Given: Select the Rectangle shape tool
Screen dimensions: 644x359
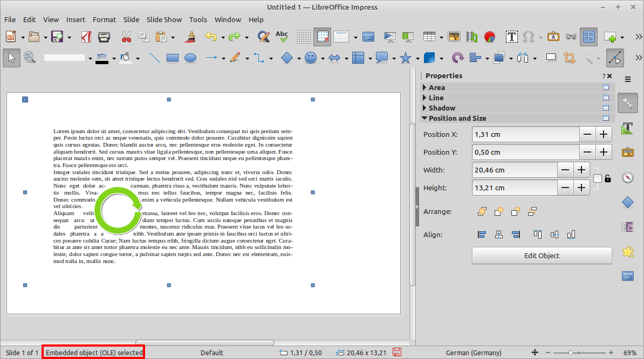Looking at the screenshot, I should [173, 58].
